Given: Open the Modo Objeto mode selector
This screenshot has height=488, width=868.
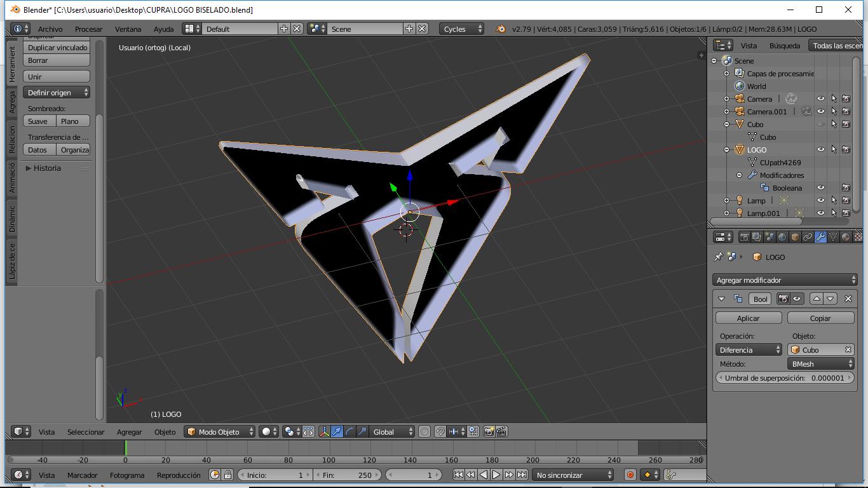Looking at the screenshot, I should click(220, 431).
